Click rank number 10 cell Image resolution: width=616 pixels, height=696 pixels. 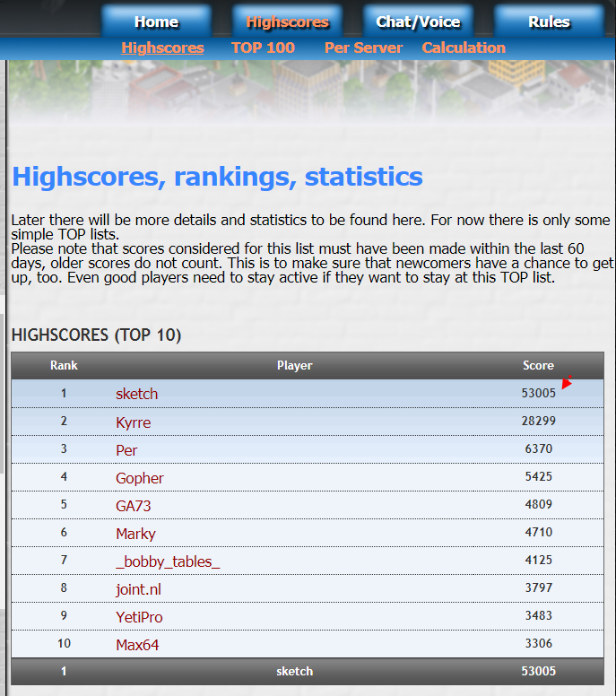[x=64, y=643]
